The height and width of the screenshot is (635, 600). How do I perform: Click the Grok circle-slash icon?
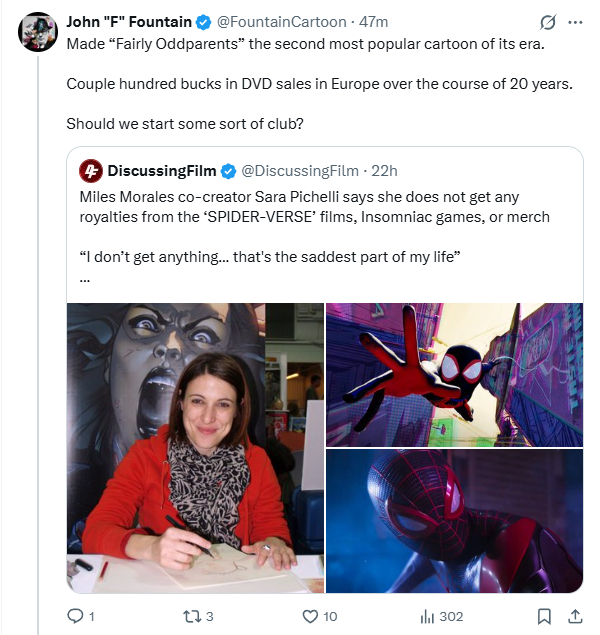tap(547, 22)
